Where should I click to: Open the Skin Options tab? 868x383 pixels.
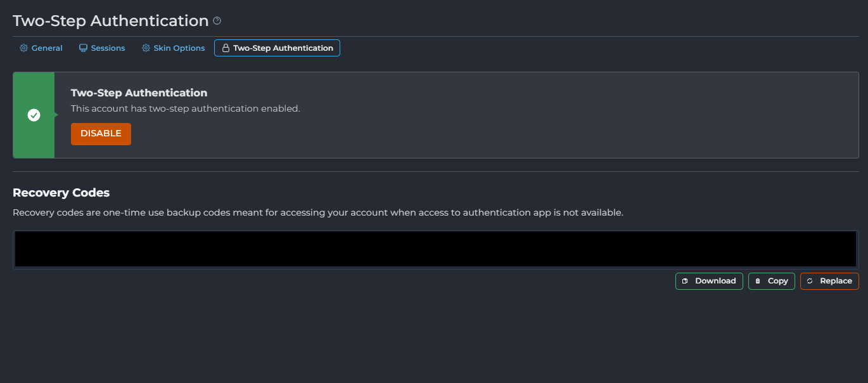(x=174, y=48)
